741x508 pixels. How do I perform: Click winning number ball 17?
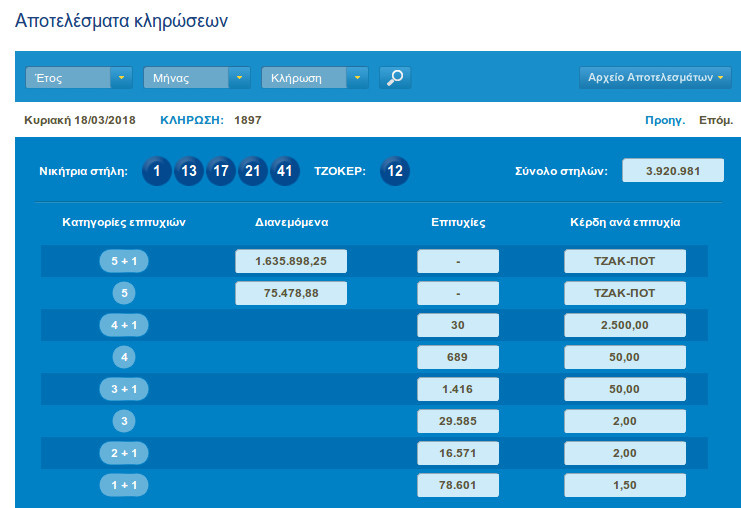(221, 171)
